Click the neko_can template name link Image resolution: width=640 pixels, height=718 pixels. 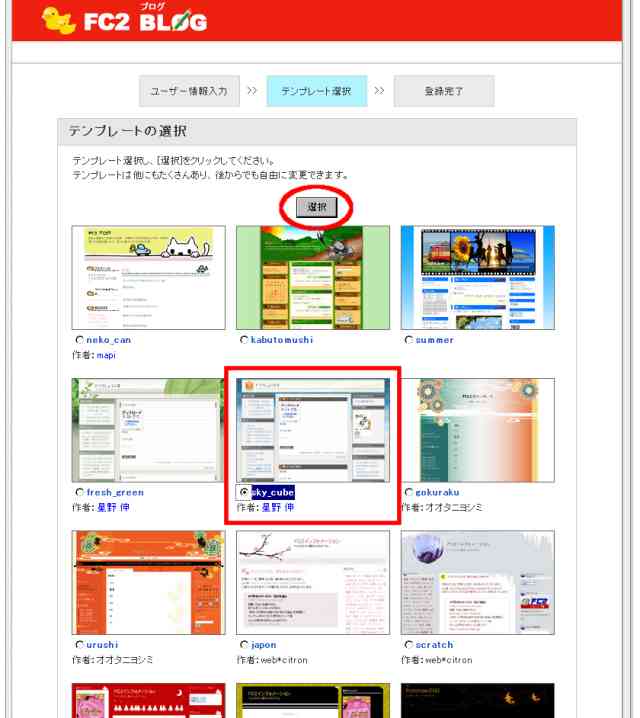click(109, 340)
